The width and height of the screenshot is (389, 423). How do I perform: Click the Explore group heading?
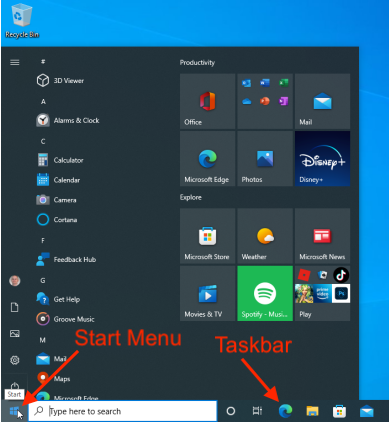[191, 197]
